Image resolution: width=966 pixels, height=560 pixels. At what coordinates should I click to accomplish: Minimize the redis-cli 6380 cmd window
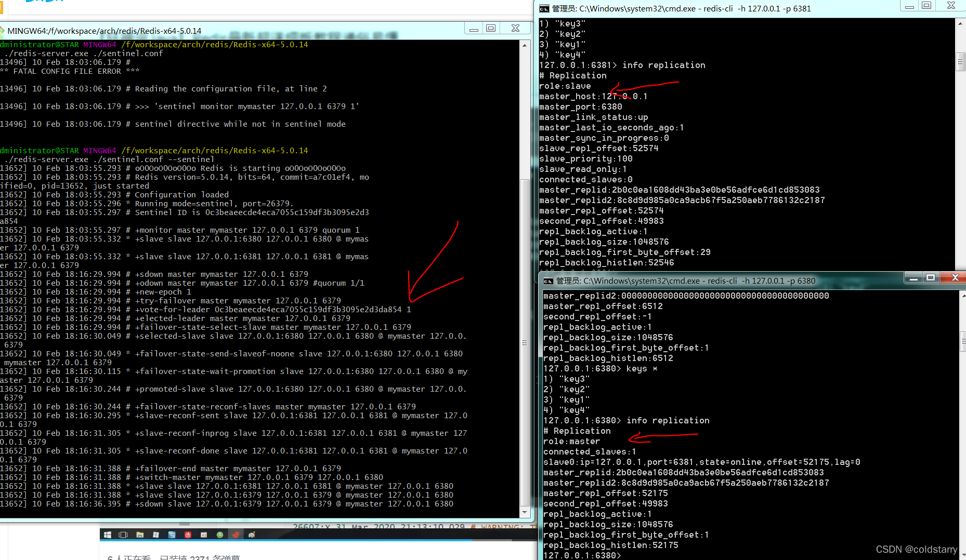coord(913,278)
